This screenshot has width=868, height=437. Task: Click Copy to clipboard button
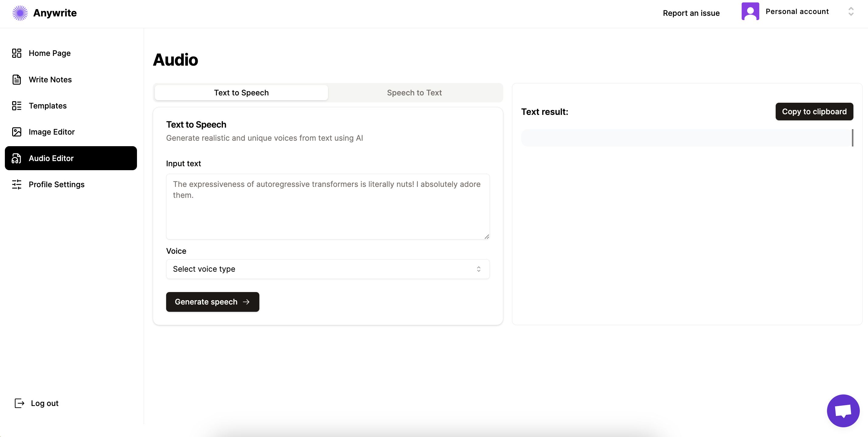point(814,112)
